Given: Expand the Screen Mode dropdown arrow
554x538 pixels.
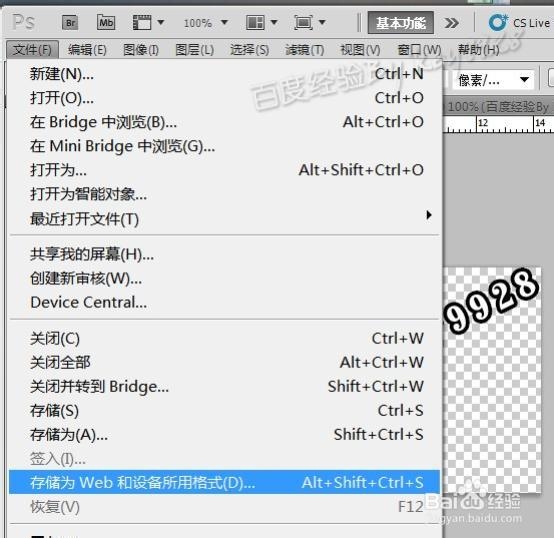Looking at the screenshot, I should tap(322, 23).
